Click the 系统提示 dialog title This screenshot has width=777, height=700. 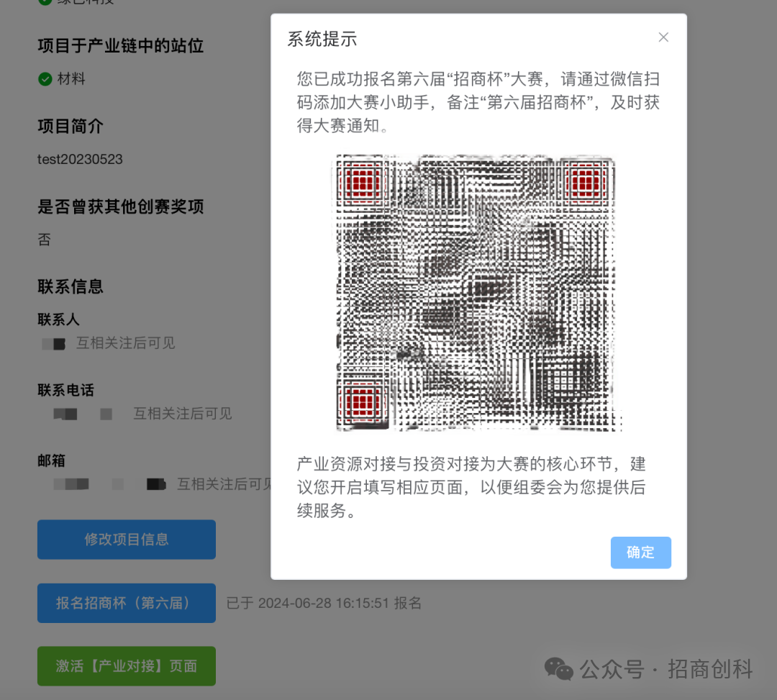[322, 39]
